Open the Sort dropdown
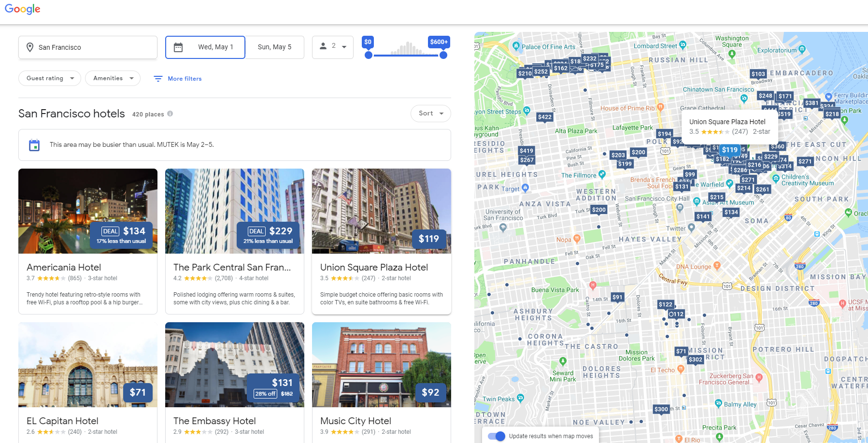Viewport: 868px width, 443px height. (x=430, y=113)
